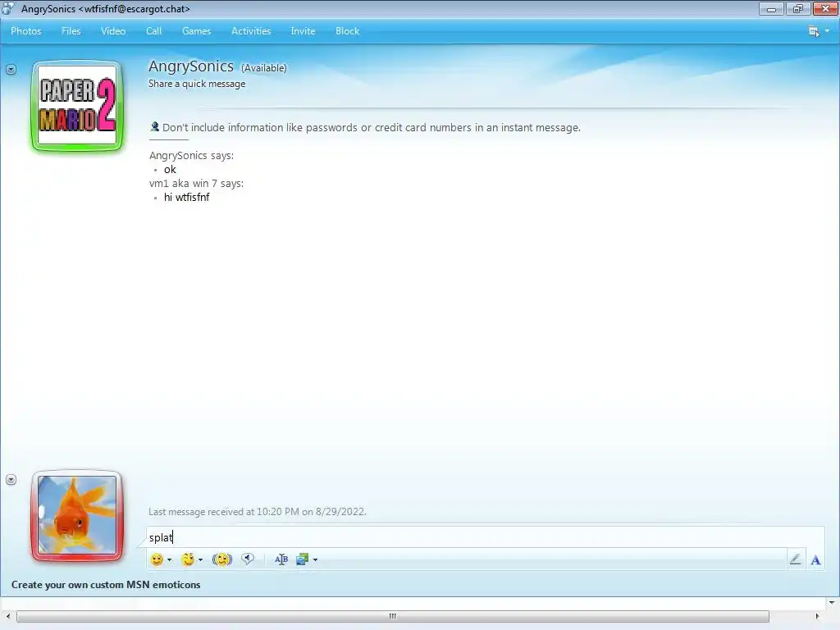Open the Photos sharing menu
The width and height of the screenshot is (840, 630).
tap(25, 31)
